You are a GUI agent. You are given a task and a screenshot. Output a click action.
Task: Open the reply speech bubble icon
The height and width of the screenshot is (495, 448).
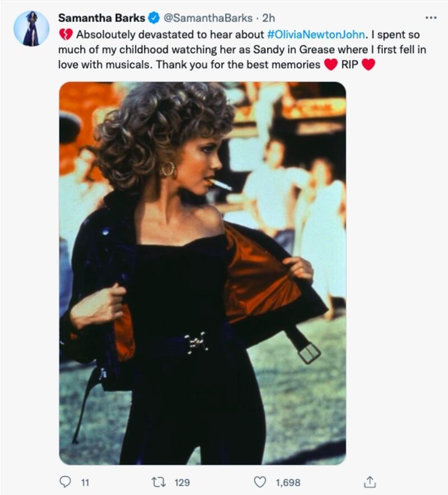point(66,482)
